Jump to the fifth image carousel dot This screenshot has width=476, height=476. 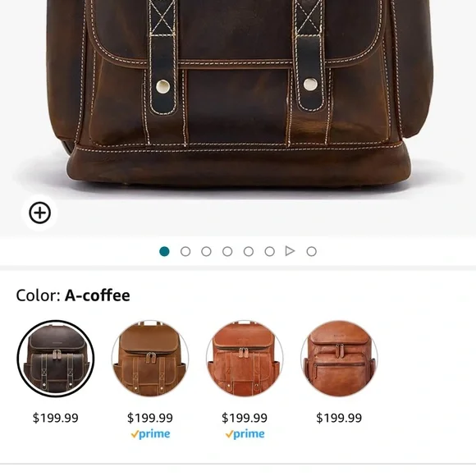click(249, 251)
